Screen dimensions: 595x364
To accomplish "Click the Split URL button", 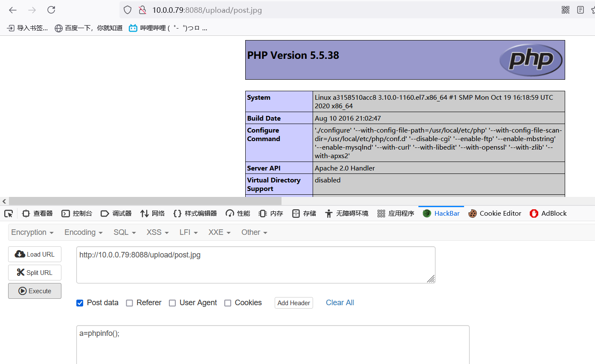I will point(35,273).
